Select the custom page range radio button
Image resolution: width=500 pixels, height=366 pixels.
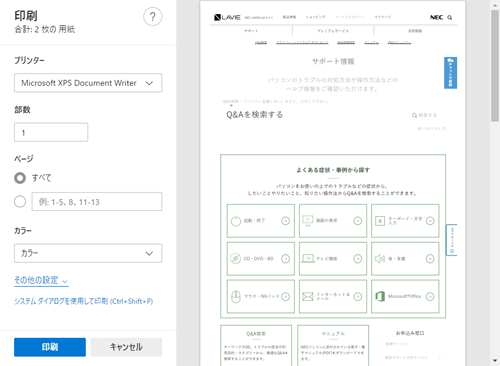pos(20,201)
